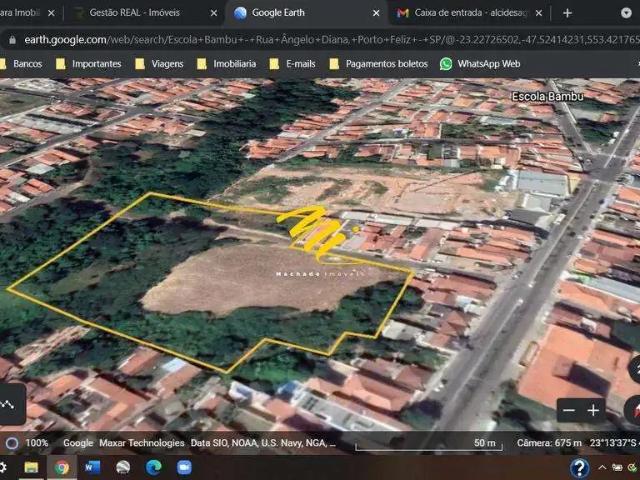640x480 pixels.
Task: Open File Explorer from the taskbar
Action: [31, 468]
